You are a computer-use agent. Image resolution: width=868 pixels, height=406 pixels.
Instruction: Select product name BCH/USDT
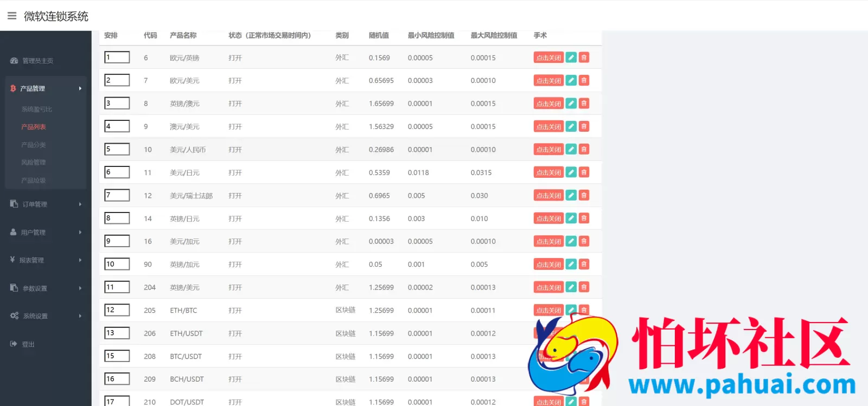187,379
